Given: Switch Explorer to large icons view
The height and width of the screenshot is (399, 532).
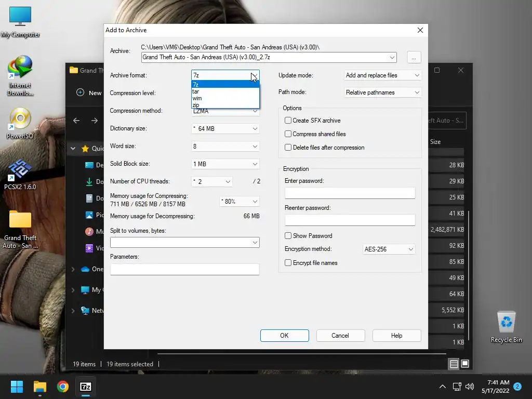Looking at the screenshot, I should click(x=465, y=364).
